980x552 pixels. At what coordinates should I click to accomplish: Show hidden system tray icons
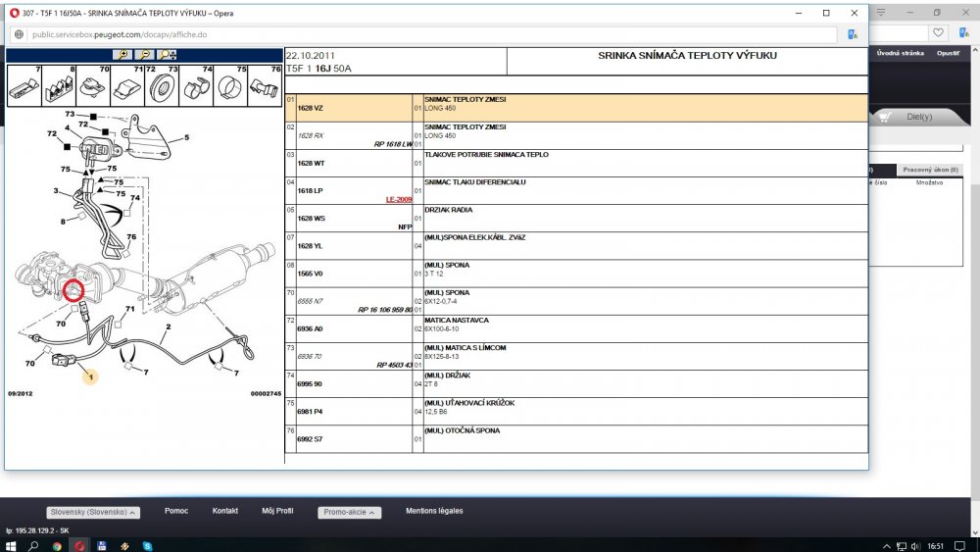coord(886,546)
